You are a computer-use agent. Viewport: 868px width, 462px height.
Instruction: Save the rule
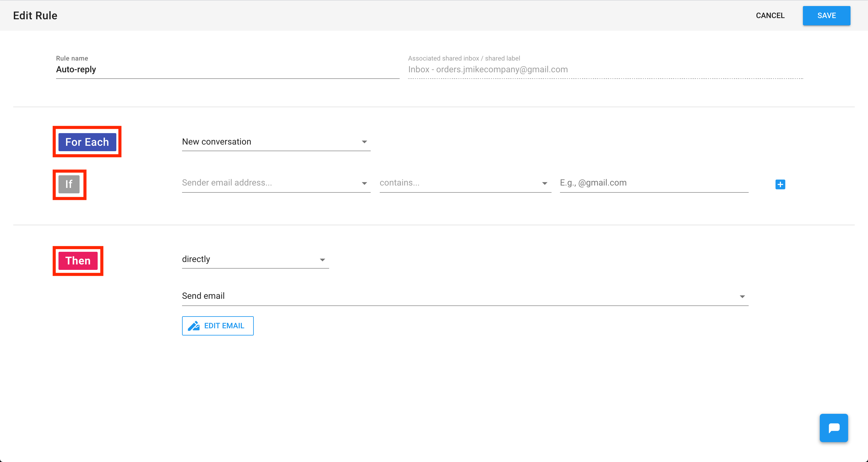826,15
